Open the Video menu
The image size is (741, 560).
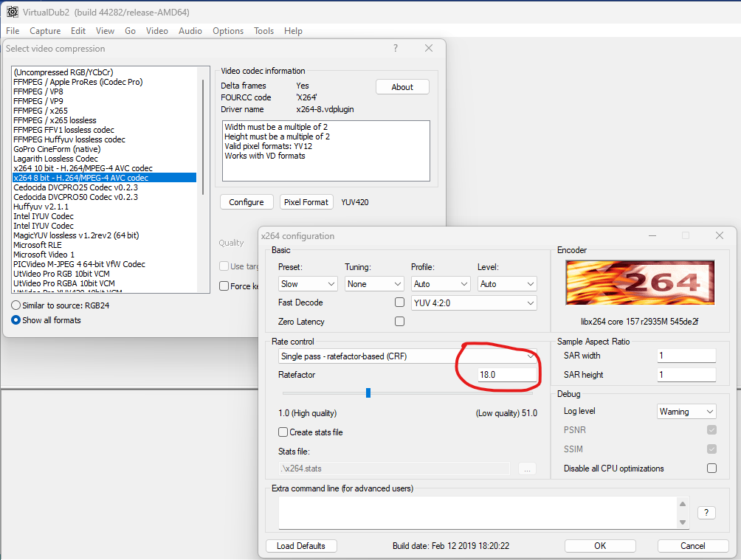tap(157, 31)
